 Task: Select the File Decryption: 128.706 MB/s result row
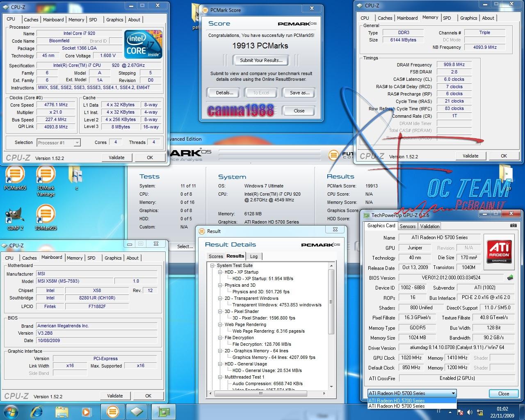click(262, 344)
